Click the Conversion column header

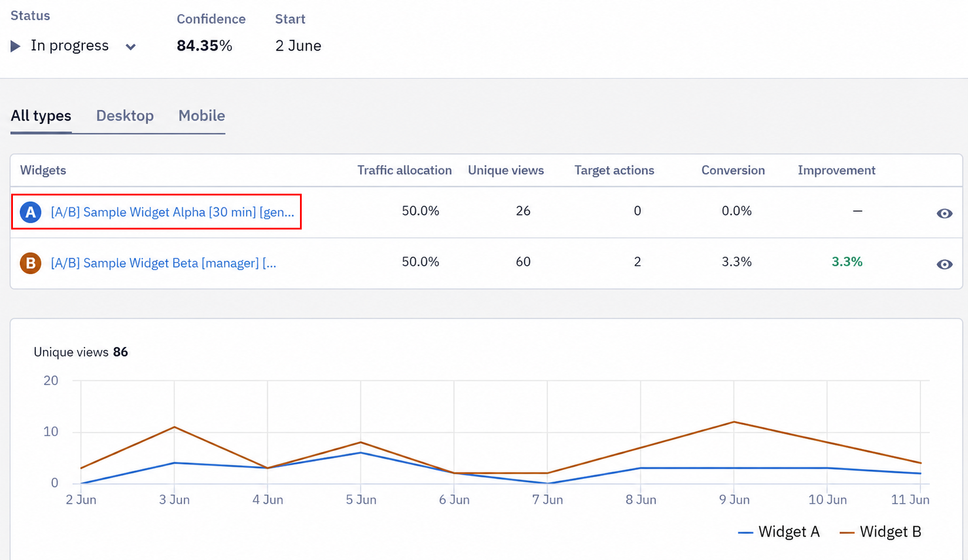point(733,170)
